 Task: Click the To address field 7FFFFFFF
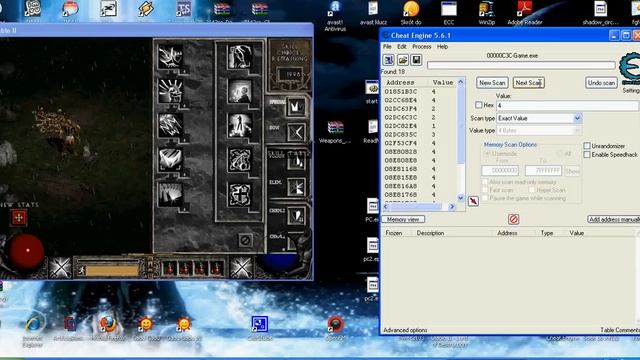pyautogui.click(x=543, y=171)
